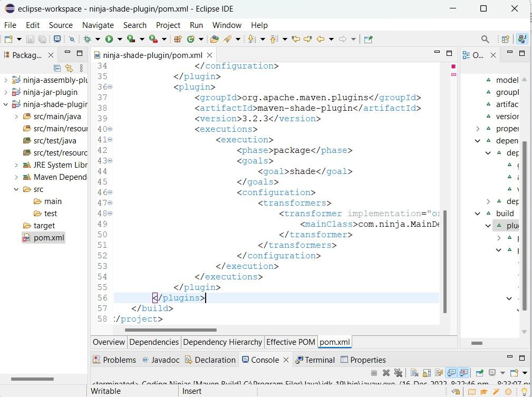Image resolution: width=532 pixels, height=397 pixels.
Task: Collapse the ninja-shade-plugin project
Action: (5, 104)
